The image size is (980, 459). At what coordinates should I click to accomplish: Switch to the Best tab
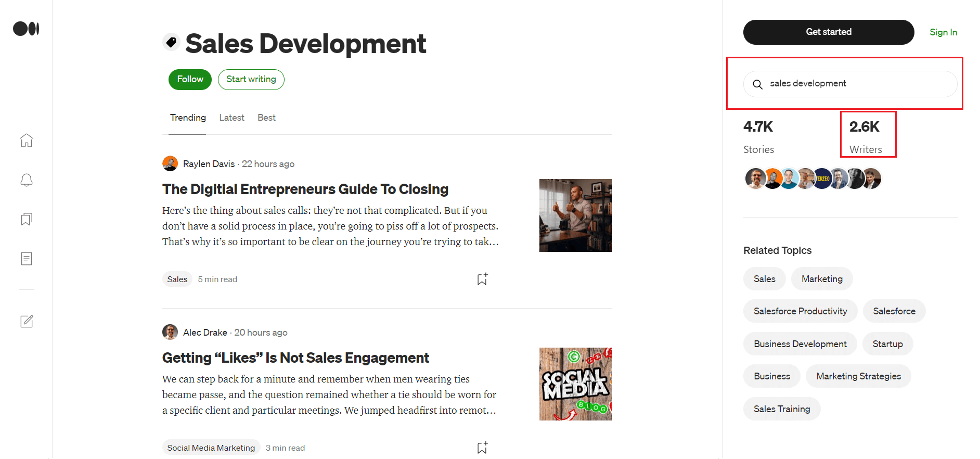266,118
